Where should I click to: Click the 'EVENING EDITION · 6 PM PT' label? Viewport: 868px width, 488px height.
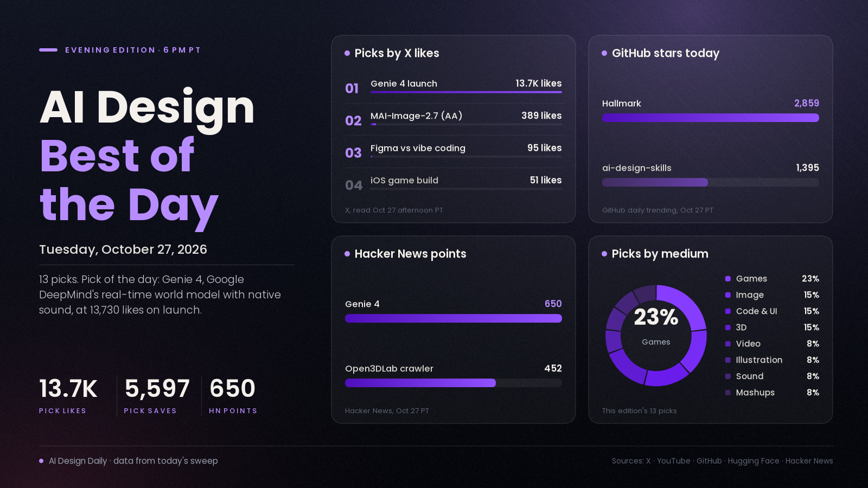(x=133, y=50)
